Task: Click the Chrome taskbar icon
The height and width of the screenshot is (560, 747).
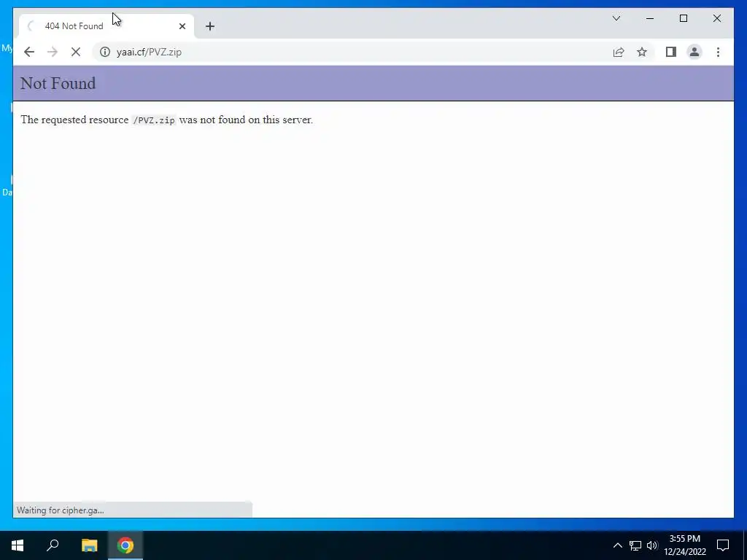Action: (125, 545)
